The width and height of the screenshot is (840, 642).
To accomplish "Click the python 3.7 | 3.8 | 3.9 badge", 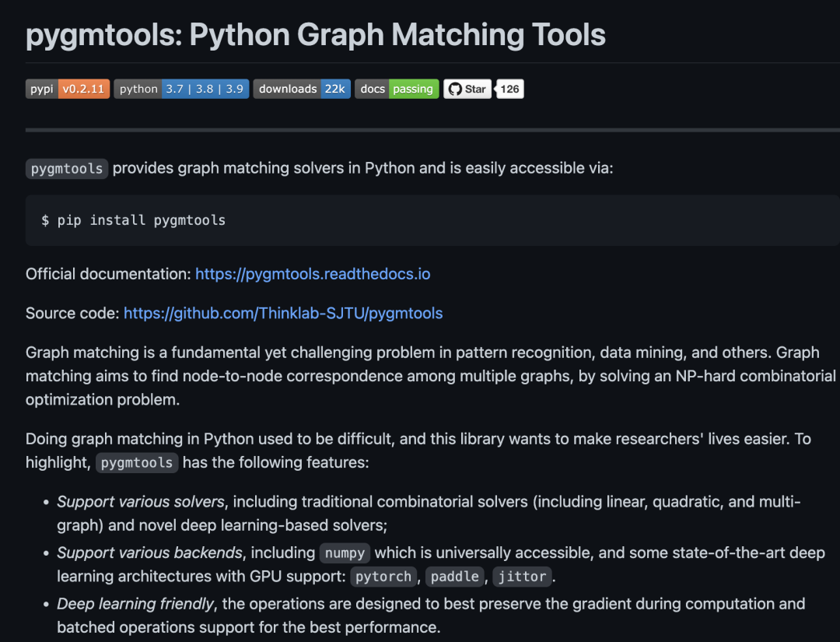I will click(181, 88).
